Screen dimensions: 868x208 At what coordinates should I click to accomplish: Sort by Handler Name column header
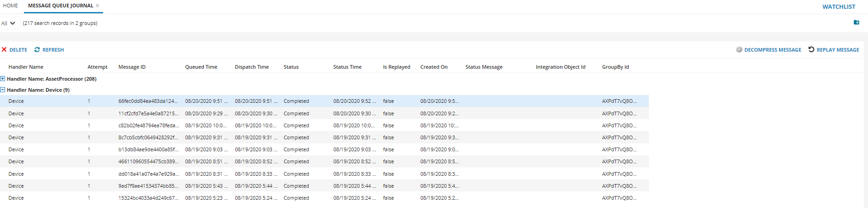coord(26,67)
